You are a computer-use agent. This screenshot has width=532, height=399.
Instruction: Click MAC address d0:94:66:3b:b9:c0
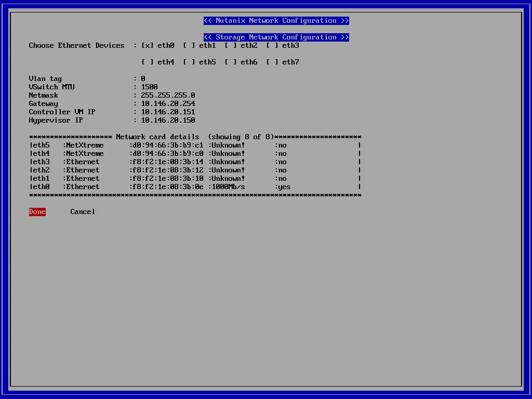pyautogui.click(x=168, y=153)
